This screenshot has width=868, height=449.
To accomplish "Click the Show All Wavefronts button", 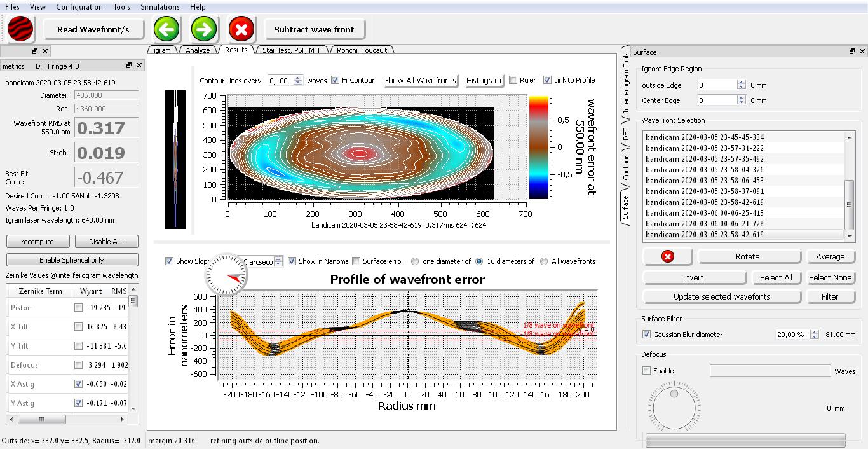I will (x=421, y=81).
